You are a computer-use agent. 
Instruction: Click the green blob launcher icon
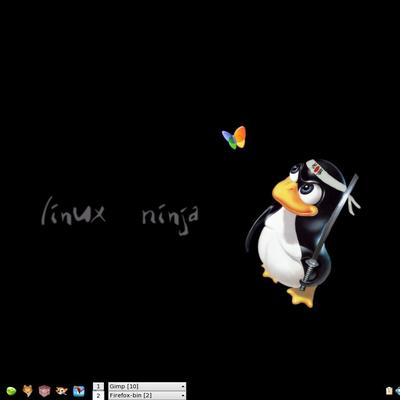[x=11, y=391]
